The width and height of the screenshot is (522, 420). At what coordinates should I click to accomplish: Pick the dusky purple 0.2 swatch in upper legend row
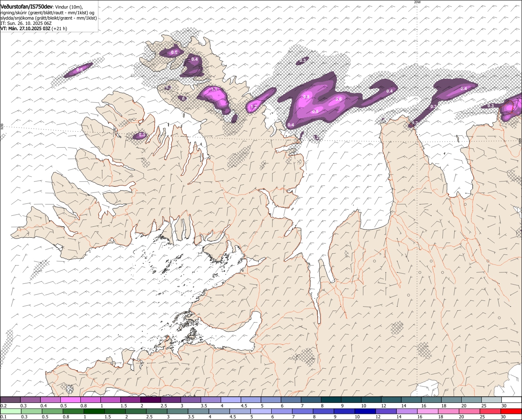pyautogui.click(x=10, y=400)
